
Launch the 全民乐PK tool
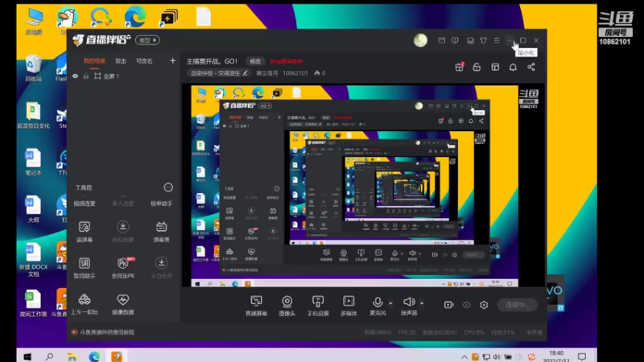point(123,268)
